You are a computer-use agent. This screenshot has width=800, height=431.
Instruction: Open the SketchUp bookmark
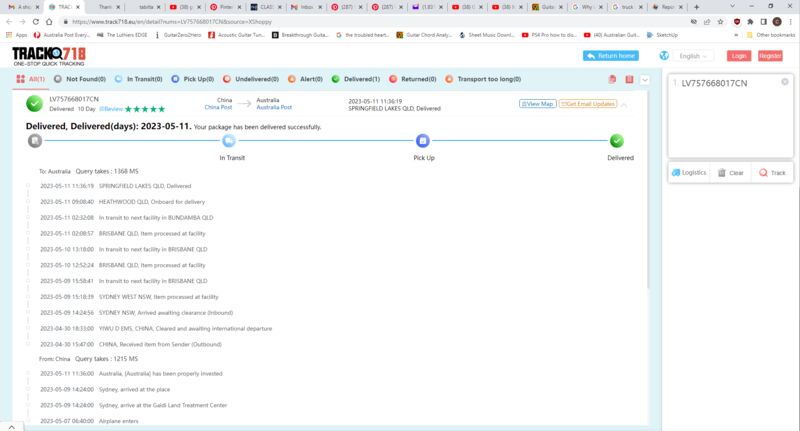click(x=662, y=35)
